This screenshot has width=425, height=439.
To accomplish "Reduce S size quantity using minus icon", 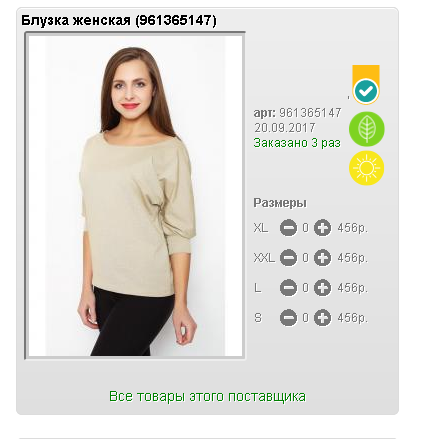I will (x=288, y=318).
